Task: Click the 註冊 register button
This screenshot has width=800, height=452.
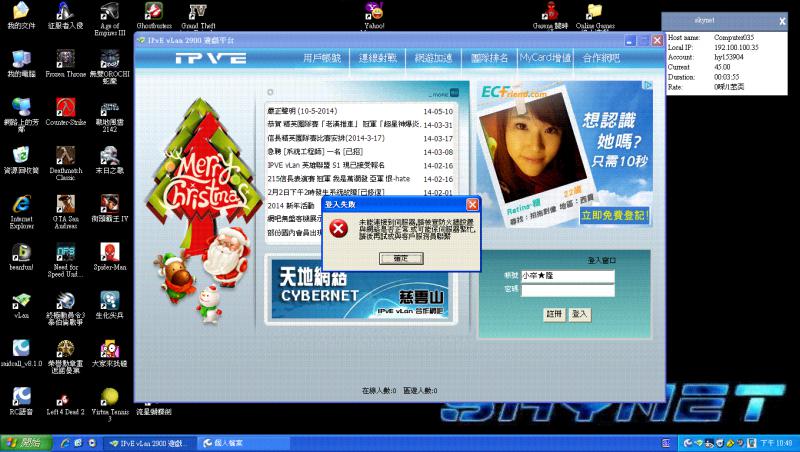Action: pos(554,314)
